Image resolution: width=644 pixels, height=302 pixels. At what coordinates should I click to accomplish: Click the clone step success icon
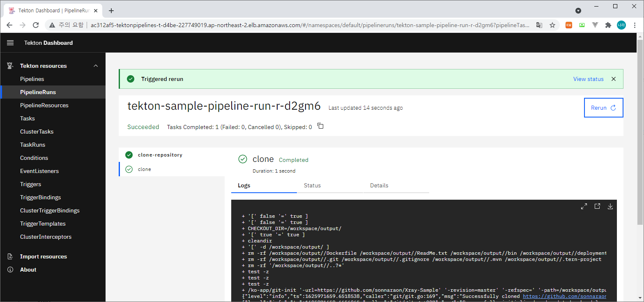[129, 169]
